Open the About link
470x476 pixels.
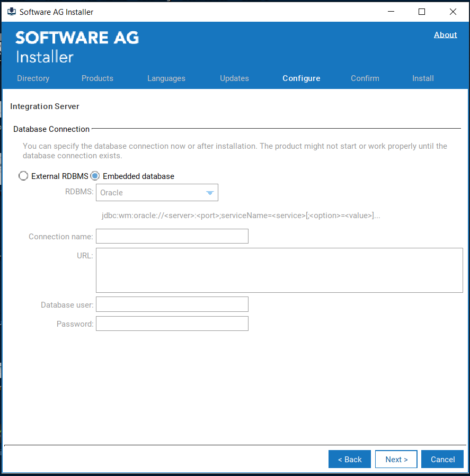click(445, 34)
